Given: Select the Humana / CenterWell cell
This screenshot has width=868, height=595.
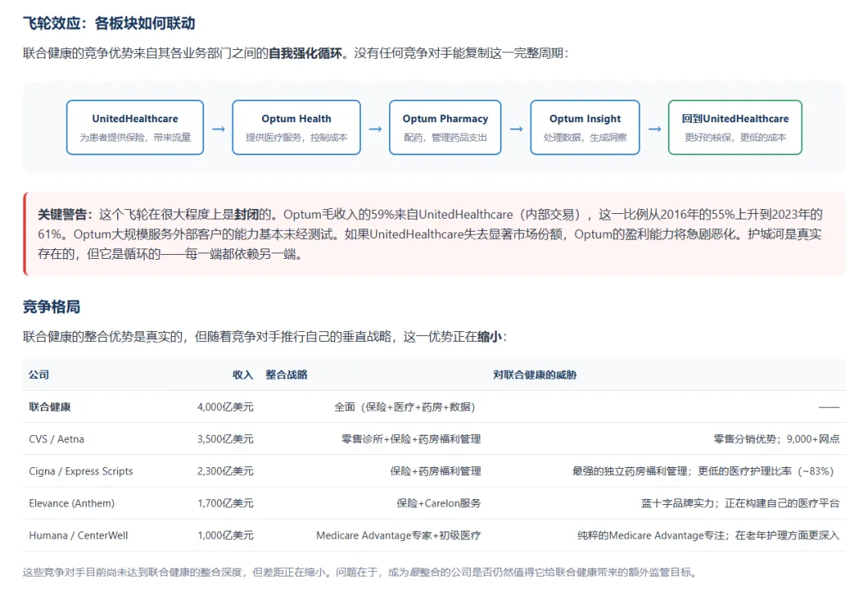Looking at the screenshot, I should click(x=78, y=535).
